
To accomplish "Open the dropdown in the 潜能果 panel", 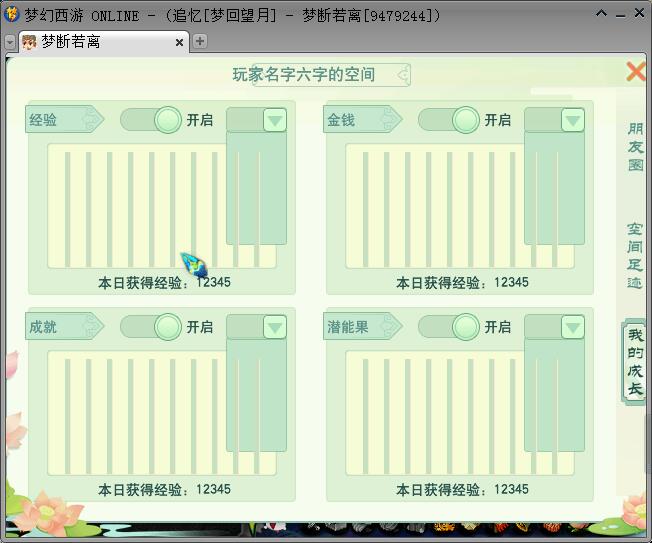I will 573,327.
